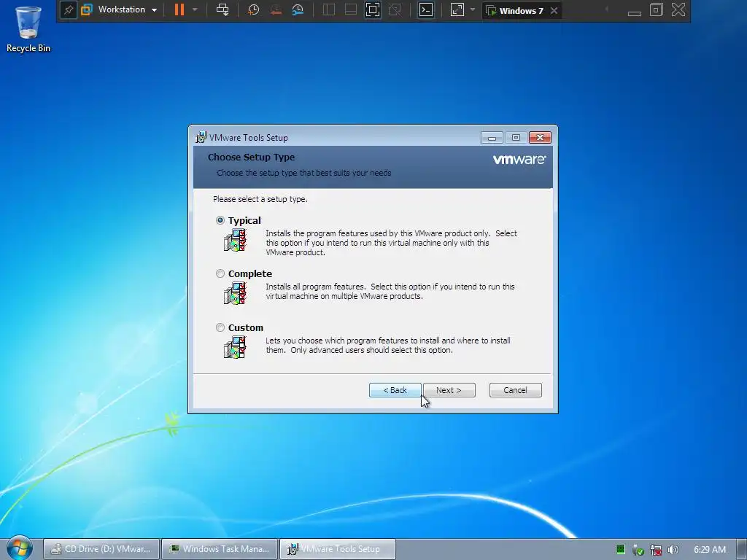Click the Custom setup illustration icon
This screenshot has width=747, height=560.
tap(235, 347)
